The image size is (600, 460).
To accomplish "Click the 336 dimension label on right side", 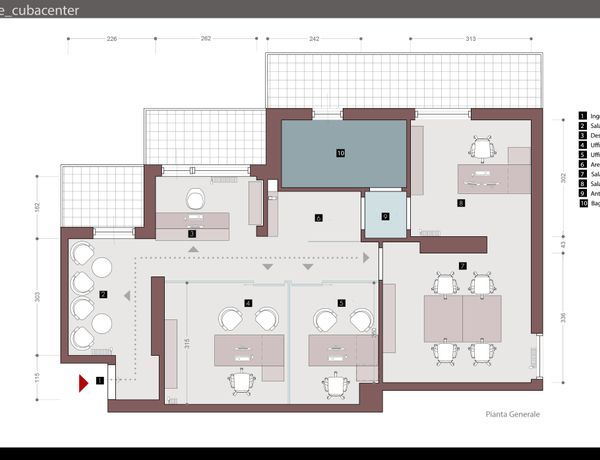I will click(x=563, y=318).
